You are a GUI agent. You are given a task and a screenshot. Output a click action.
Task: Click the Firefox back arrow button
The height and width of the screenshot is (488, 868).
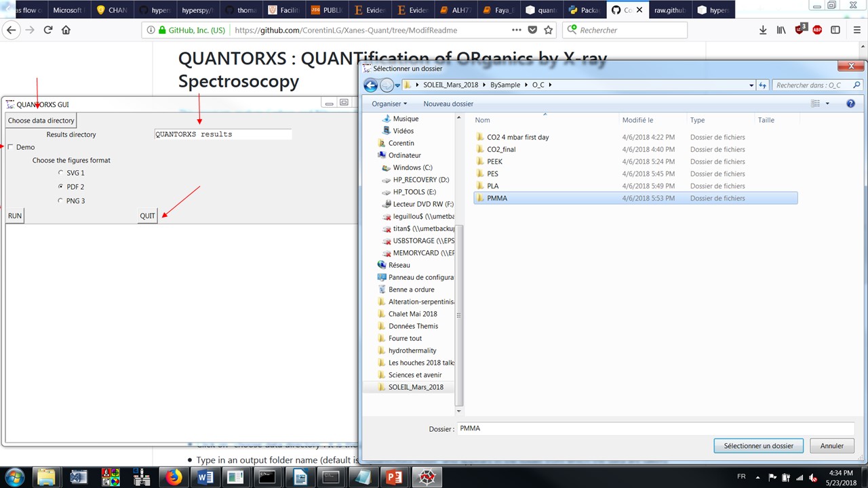coord(10,30)
